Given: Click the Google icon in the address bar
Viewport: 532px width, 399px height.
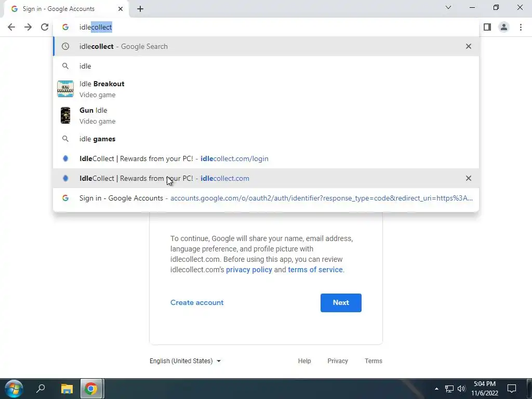Looking at the screenshot, I should pos(65,27).
